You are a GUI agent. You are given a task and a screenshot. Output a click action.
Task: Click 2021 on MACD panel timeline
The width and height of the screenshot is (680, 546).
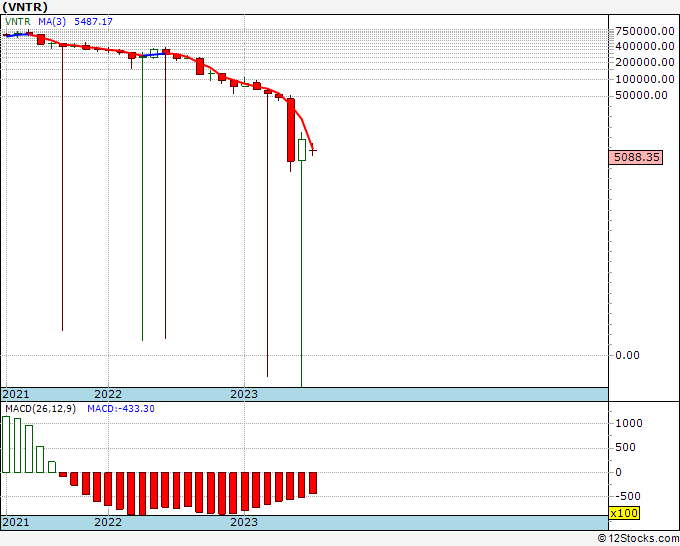click(16, 522)
